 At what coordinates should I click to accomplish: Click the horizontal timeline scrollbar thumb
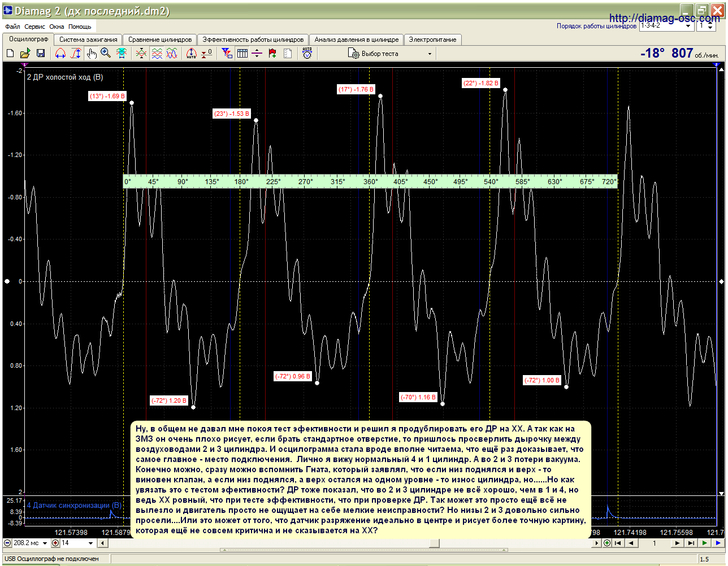[x=434, y=543]
